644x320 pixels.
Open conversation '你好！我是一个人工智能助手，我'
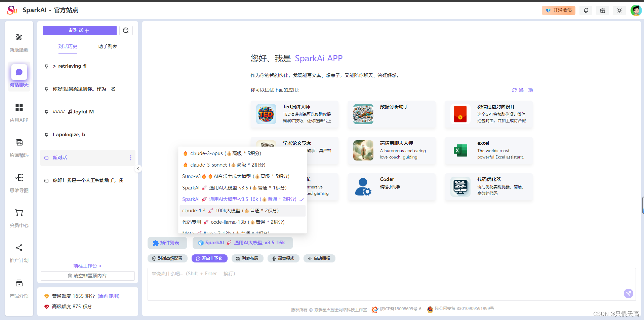coord(87,181)
